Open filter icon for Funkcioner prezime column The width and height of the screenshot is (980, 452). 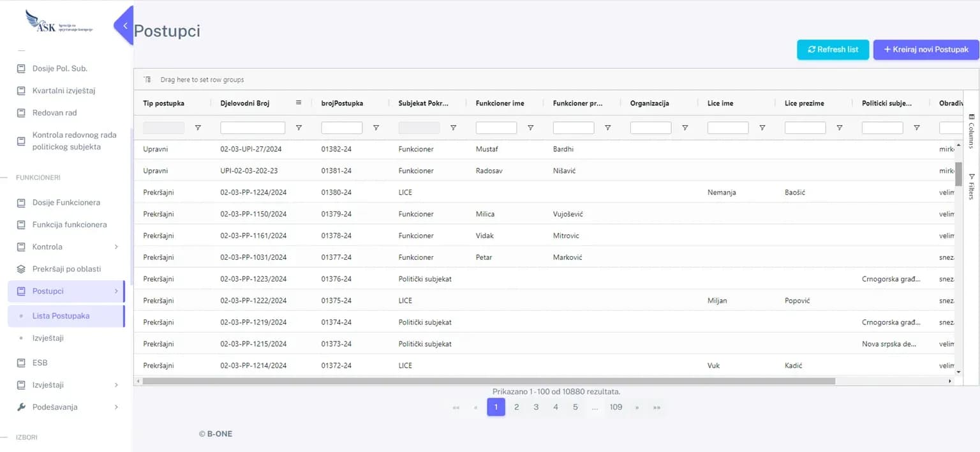point(607,128)
